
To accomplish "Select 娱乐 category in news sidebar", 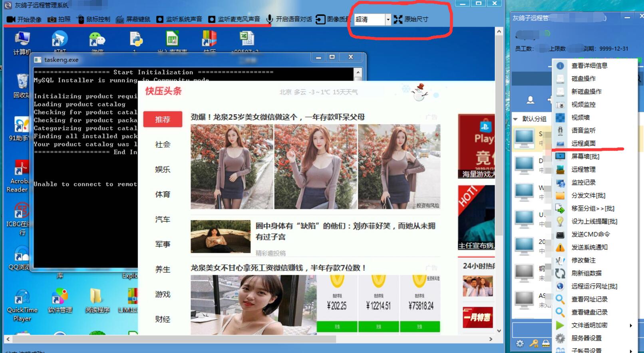I will click(163, 169).
